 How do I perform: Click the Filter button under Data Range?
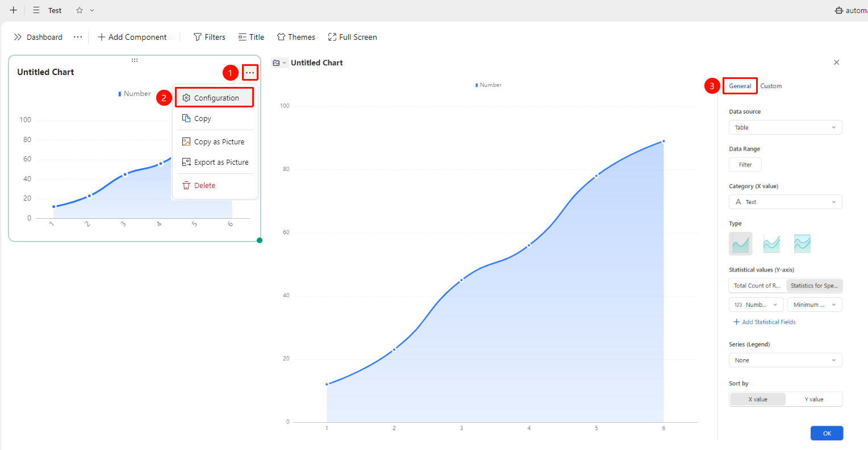tap(745, 165)
